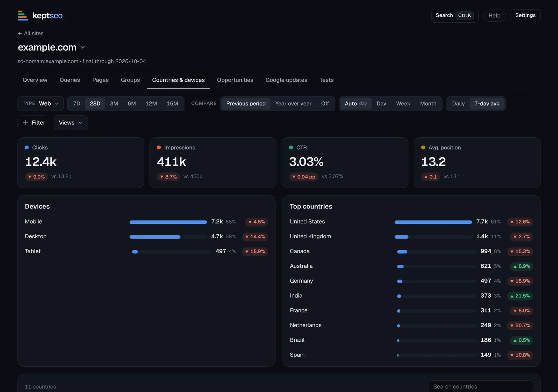
Task: Open the TYPE Web dropdown
Action: [40, 103]
